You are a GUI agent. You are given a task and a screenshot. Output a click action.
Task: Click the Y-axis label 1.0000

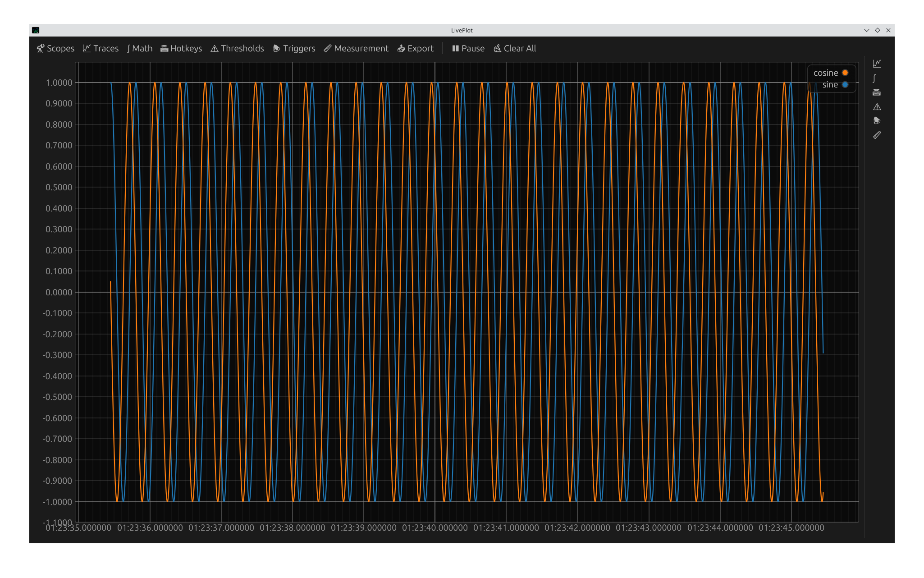click(x=59, y=83)
